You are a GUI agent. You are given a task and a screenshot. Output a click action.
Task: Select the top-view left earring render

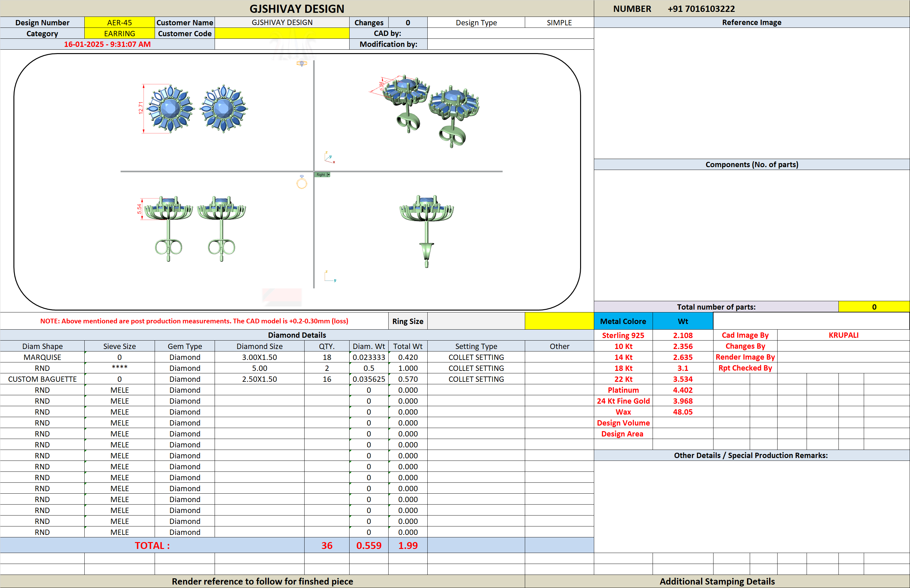tap(170, 108)
